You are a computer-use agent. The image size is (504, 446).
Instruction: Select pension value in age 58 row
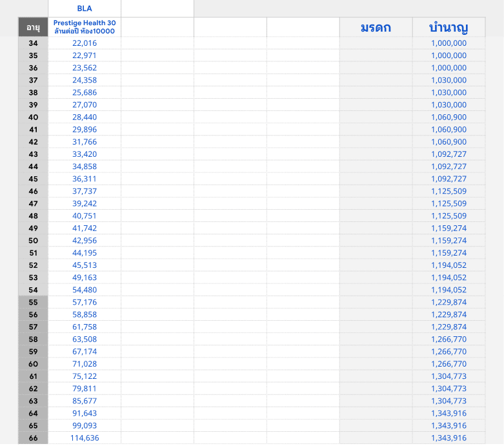click(449, 339)
